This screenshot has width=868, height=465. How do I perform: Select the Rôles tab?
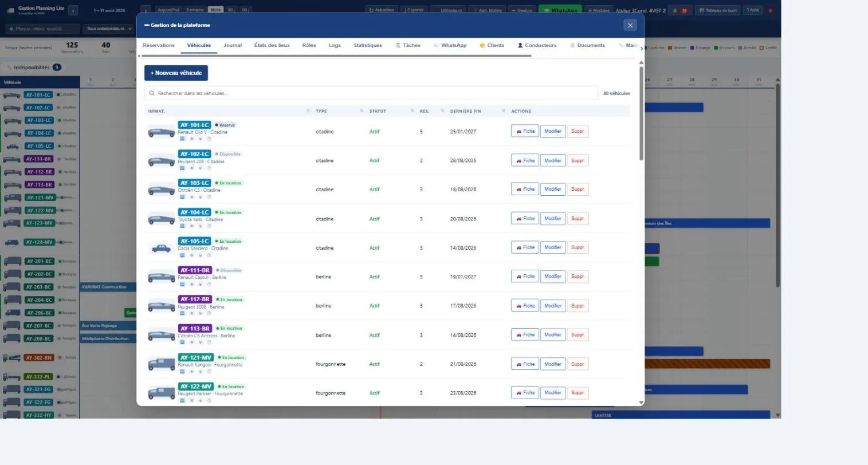tap(309, 45)
